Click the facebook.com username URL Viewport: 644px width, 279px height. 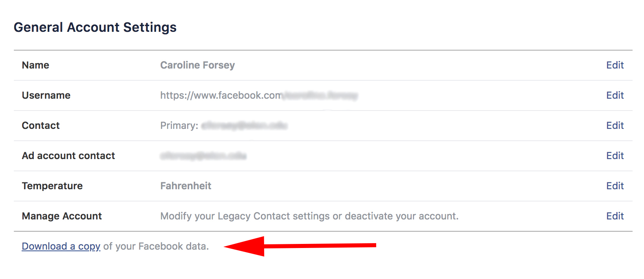[259, 95]
